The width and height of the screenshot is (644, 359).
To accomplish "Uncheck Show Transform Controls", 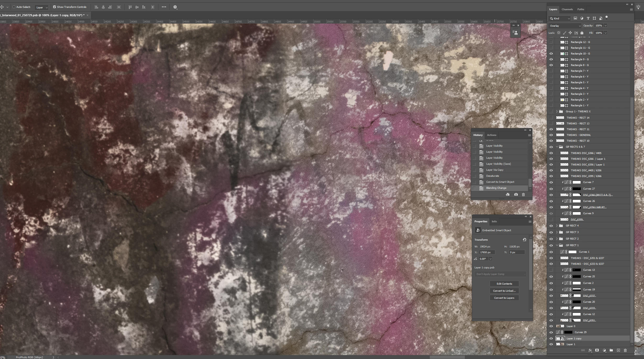I will [54, 7].
